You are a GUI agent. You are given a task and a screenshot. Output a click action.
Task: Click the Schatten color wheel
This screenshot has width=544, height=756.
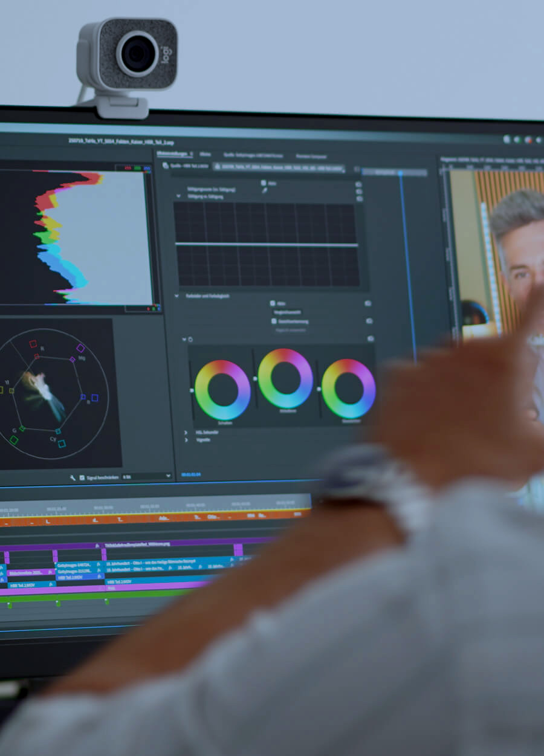point(222,390)
